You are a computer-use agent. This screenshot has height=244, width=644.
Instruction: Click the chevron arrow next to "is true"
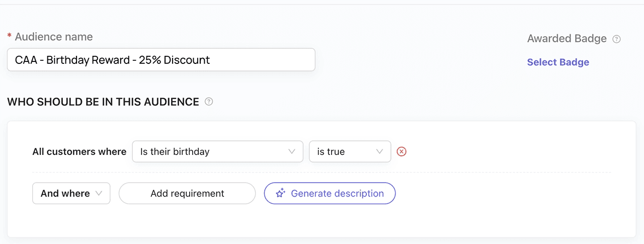pos(380,151)
